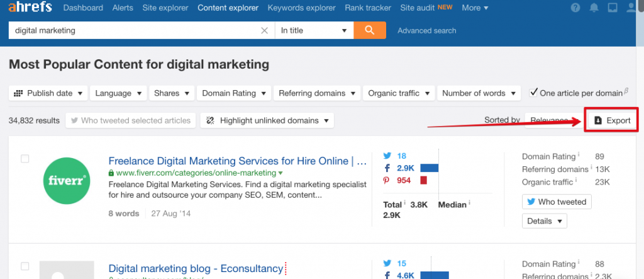Open the help question mark icon
The height and width of the screenshot is (279, 644).
click(575, 9)
